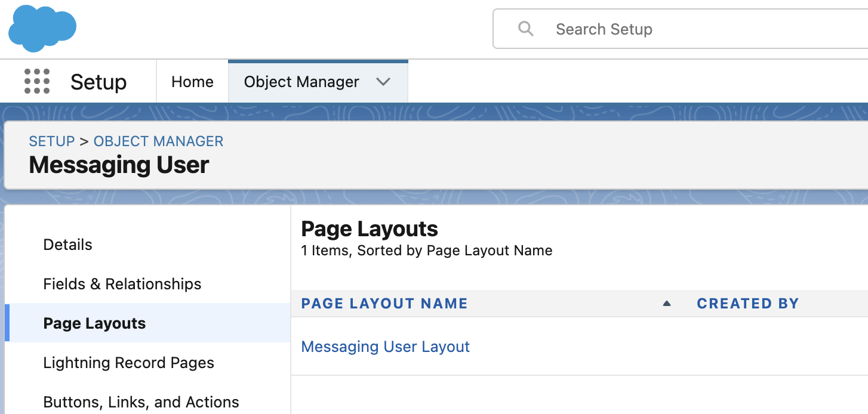This screenshot has height=414, width=868.
Task: Toggle the sort arrow next to Page Layout Name
Action: pyautogui.click(x=667, y=304)
